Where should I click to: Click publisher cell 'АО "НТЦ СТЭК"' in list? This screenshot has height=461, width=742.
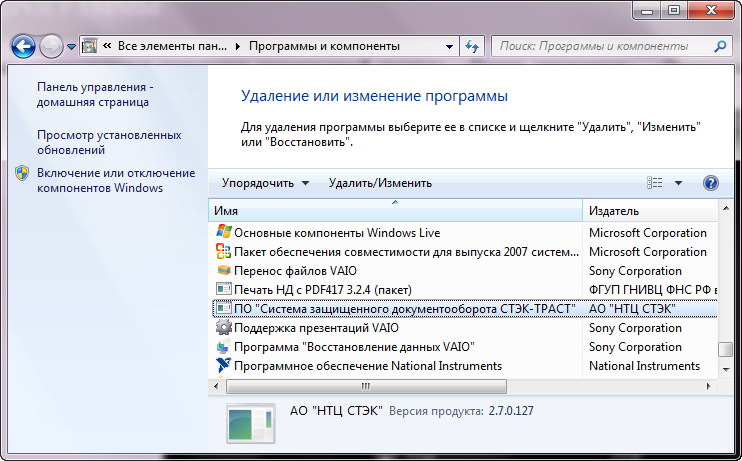(x=632, y=309)
